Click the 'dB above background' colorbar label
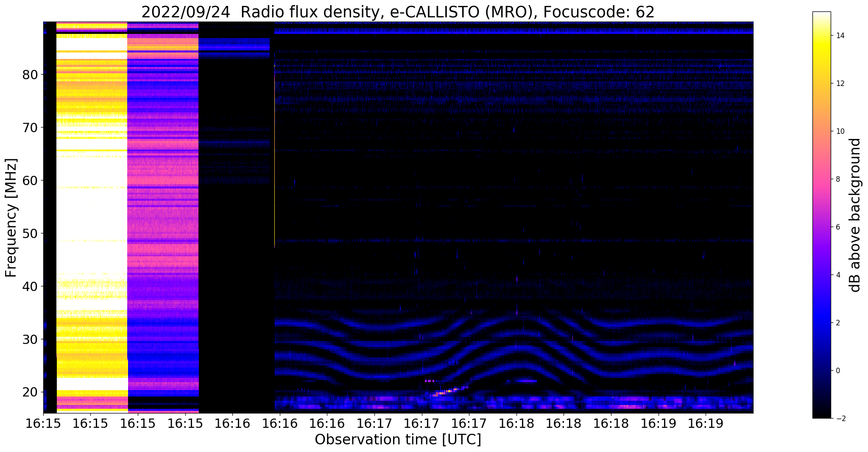This screenshot has width=868, height=452. (855, 215)
